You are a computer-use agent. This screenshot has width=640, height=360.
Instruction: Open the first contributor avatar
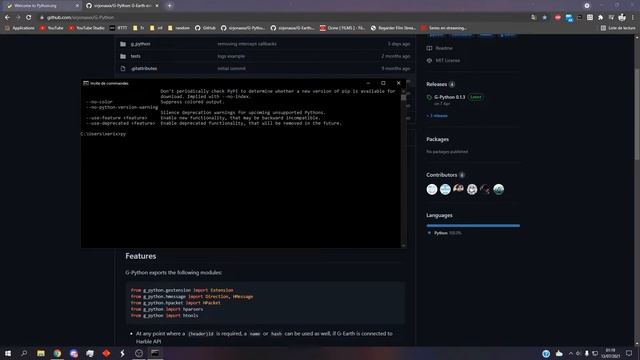pos(432,189)
